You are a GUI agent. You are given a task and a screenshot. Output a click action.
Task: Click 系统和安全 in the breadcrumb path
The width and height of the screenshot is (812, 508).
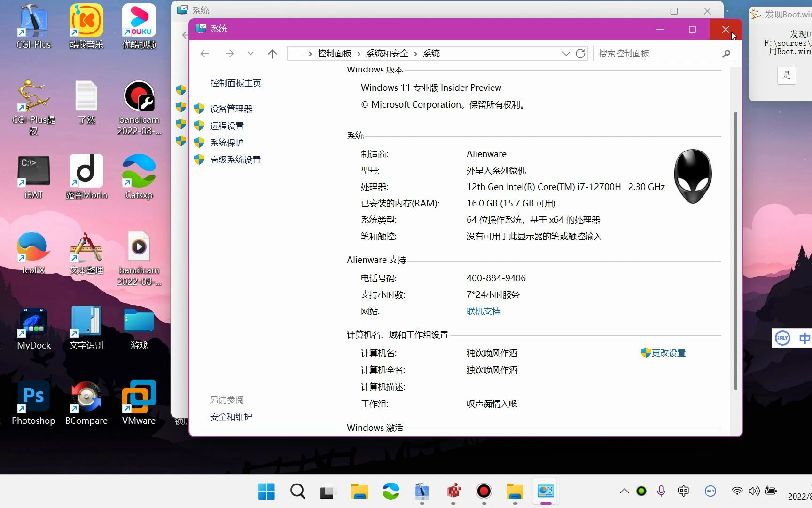coord(387,54)
